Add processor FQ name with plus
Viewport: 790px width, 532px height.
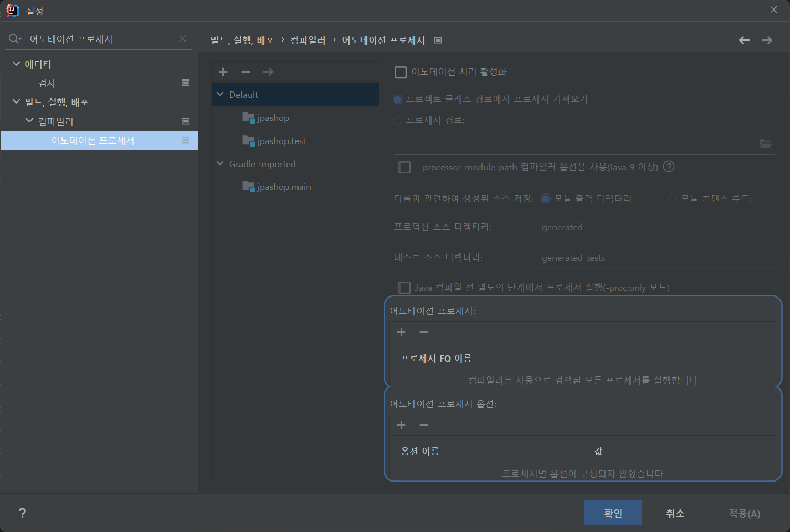coord(402,332)
